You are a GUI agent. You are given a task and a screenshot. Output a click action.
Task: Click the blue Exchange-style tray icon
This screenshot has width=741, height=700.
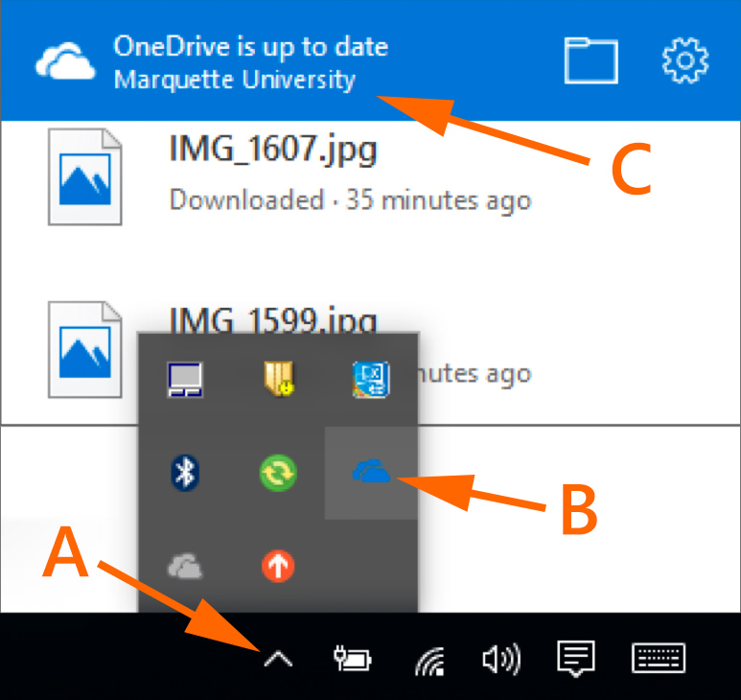point(371,381)
